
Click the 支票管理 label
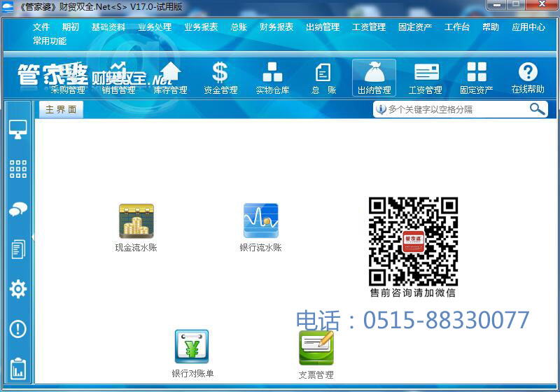pos(316,374)
